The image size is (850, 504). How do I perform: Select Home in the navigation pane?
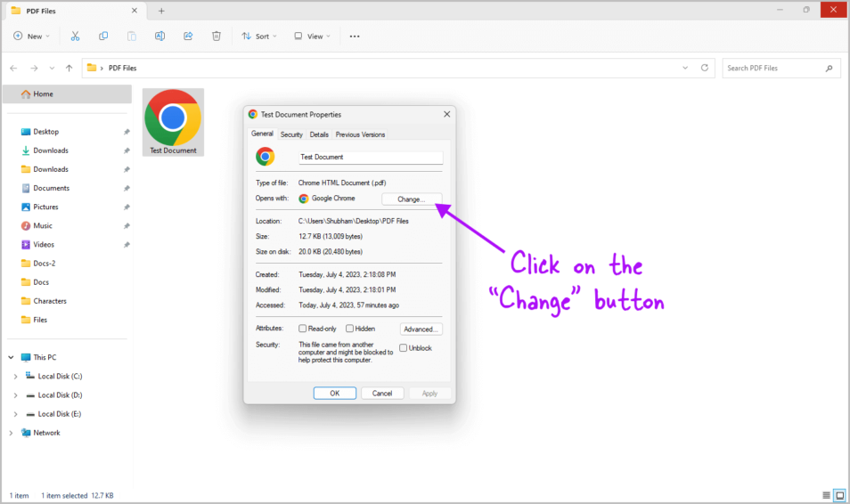point(67,94)
